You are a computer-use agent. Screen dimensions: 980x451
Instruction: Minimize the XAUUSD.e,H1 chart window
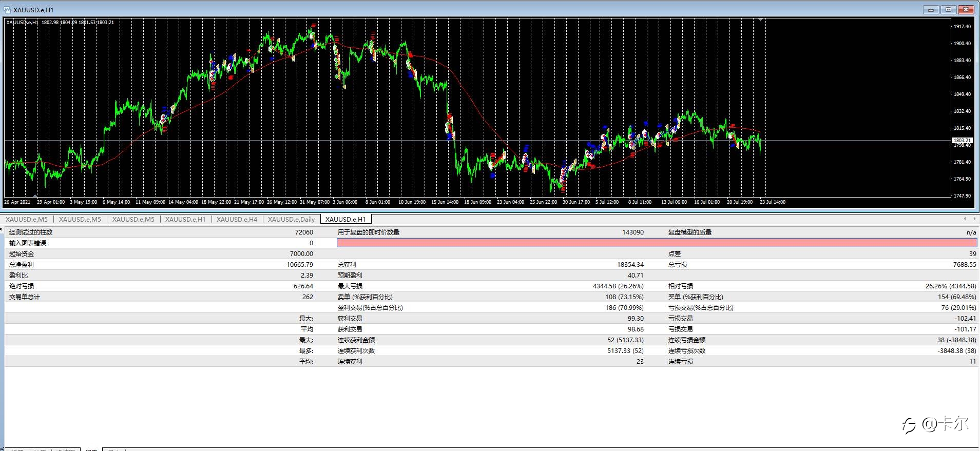point(931,10)
